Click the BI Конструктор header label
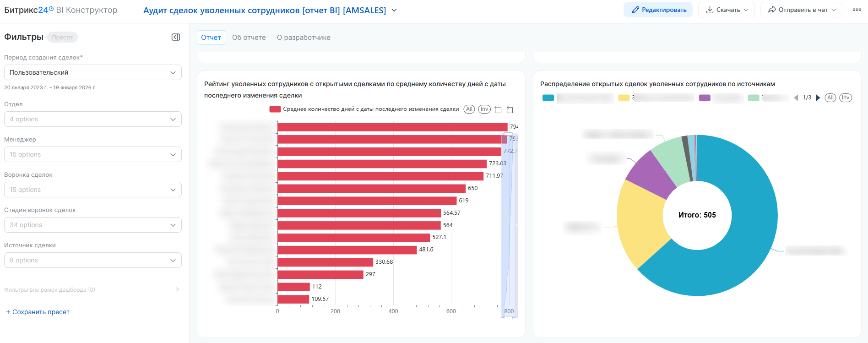 [87, 10]
